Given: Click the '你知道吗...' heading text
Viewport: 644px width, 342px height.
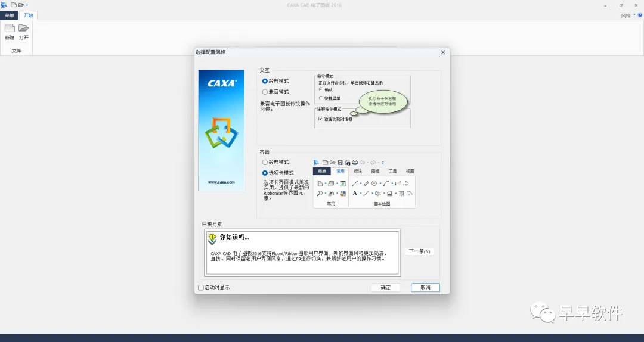Looking at the screenshot, I should 234,237.
